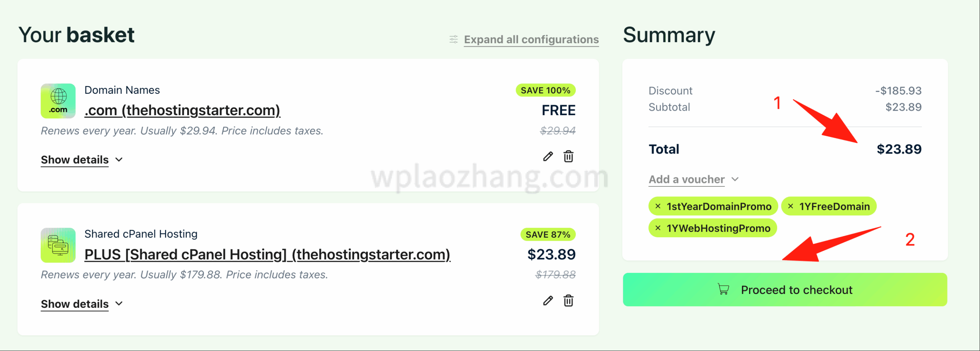This screenshot has width=980, height=351.
Task: Click the Domain Names globe .com icon
Action: coord(58,101)
